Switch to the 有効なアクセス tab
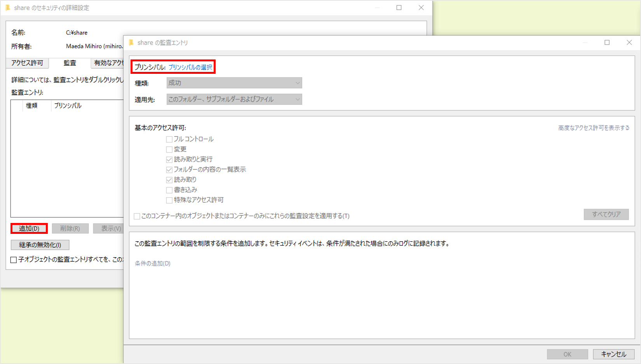The width and height of the screenshot is (641, 364). [x=108, y=63]
